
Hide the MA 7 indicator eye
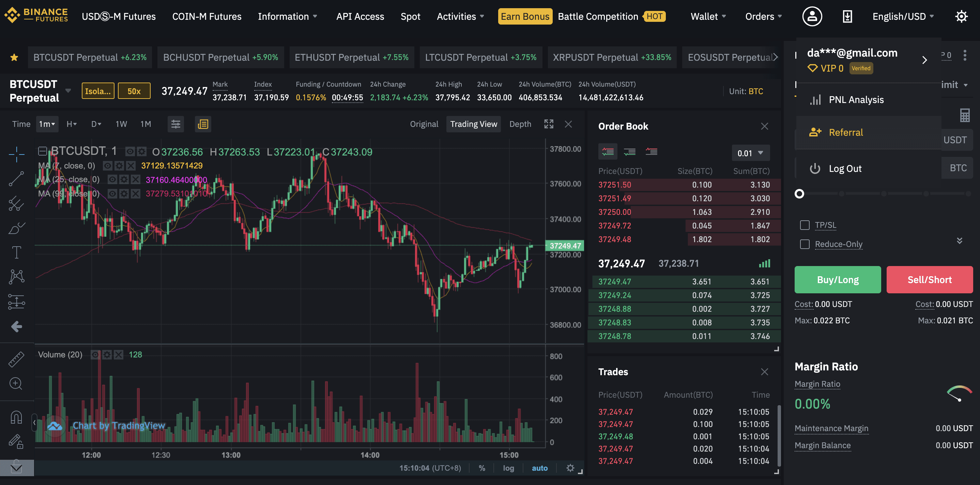click(x=108, y=166)
